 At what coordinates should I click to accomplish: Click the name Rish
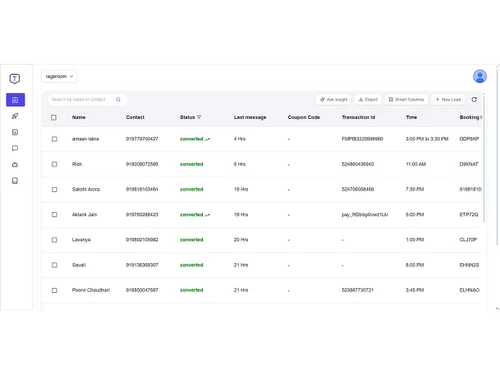click(77, 164)
